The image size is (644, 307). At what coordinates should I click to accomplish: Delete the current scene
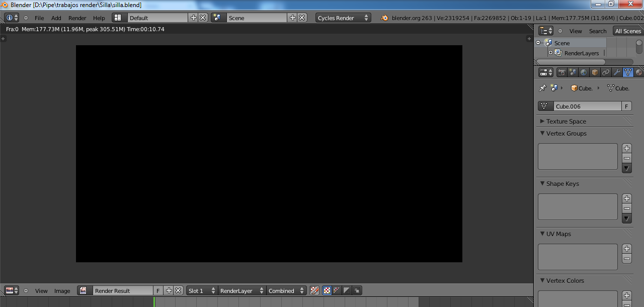[x=302, y=18]
